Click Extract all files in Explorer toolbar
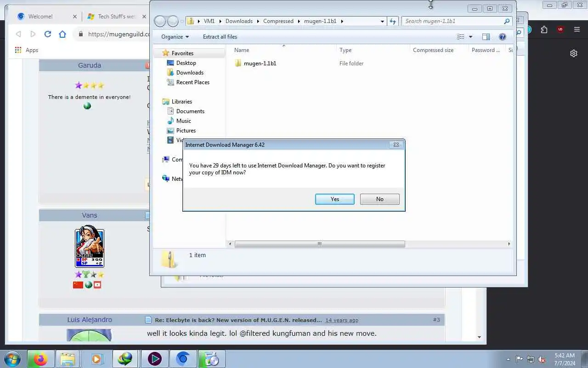Image resolution: width=588 pixels, height=368 pixels. (220, 37)
